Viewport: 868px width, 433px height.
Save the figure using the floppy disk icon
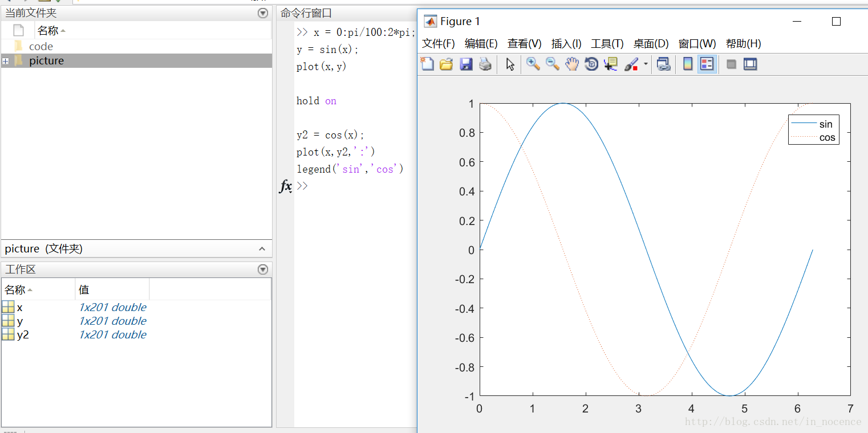[x=466, y=64]
